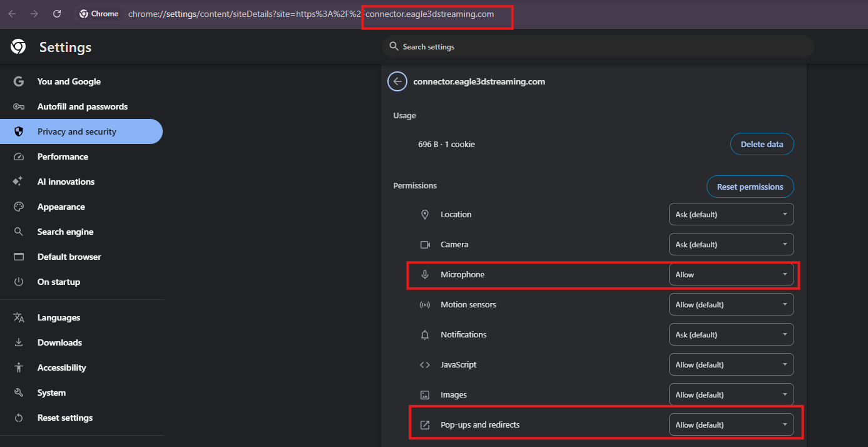Open the Camera permission dropdown
The image size is (868, 447).
pos(731,244)
